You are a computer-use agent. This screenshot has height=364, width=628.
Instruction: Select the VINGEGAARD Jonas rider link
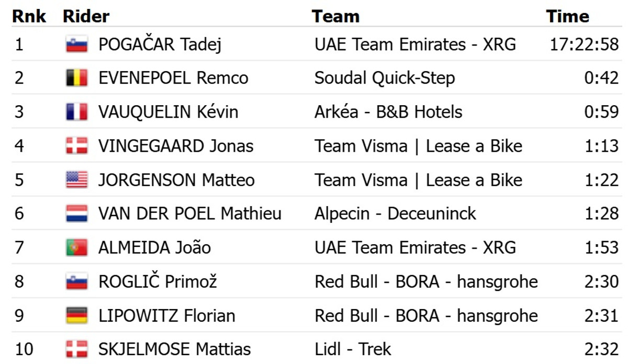point(176,146)
